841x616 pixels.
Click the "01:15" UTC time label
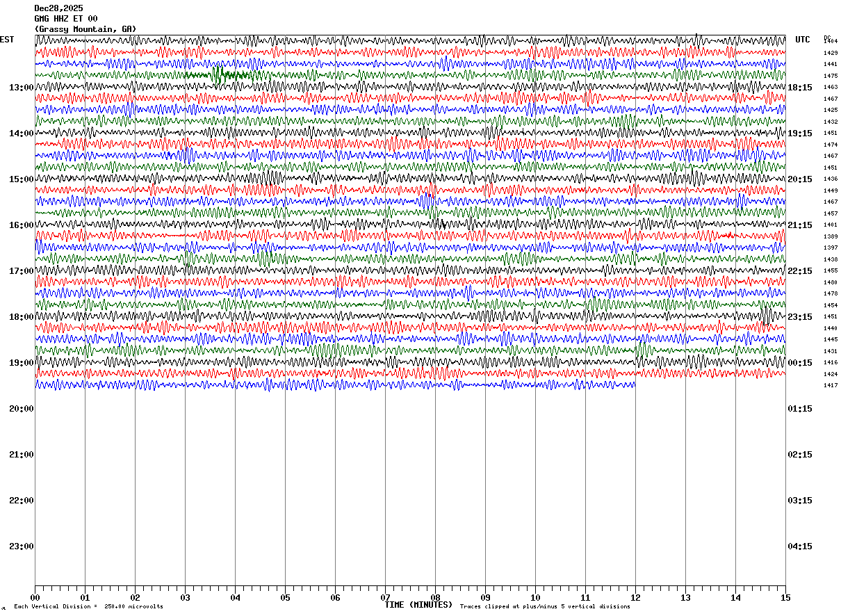[800, 408]
